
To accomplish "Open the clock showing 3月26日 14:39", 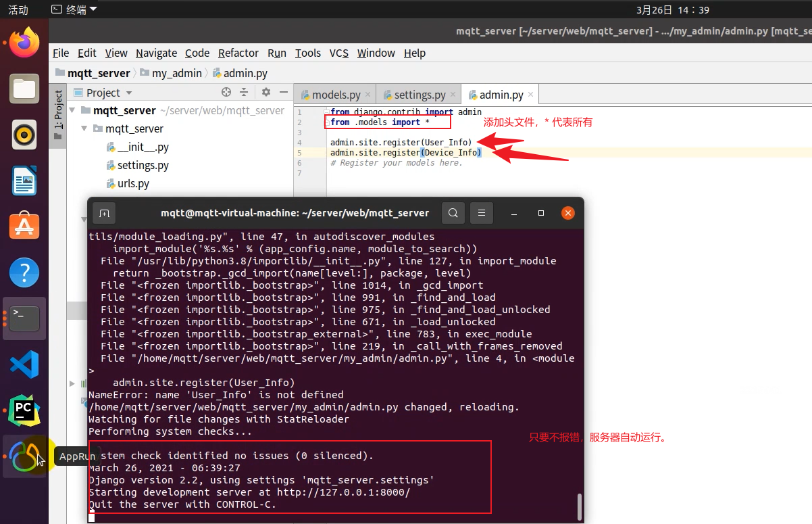I will click(x=673, y=9).
